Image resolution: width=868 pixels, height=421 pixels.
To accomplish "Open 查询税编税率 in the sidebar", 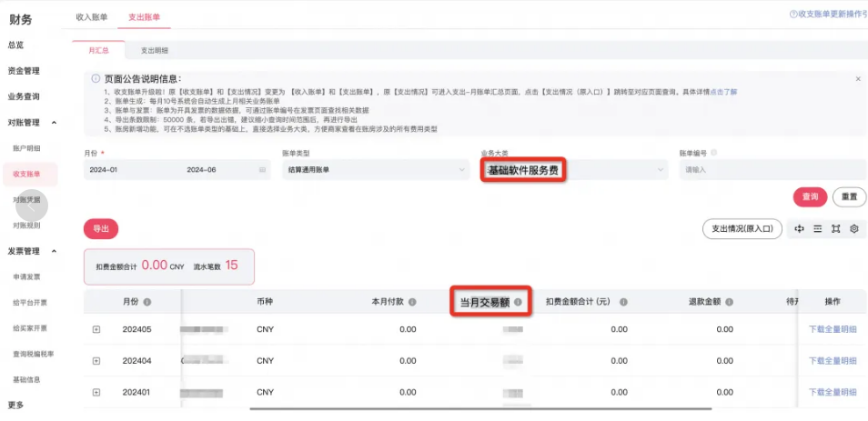I will [x=34, y=354].
